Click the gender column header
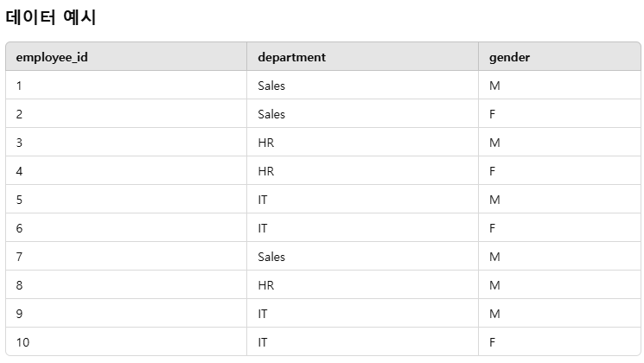This screenshot has width=644, height=363. pyautogui.click(x=559, y=57)
